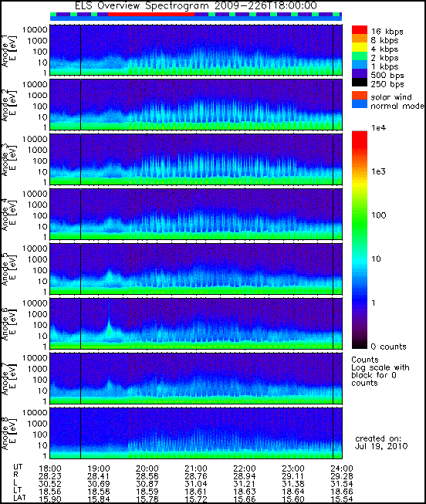The width and height of the screenshot is (426, 504).
Task: Click the L value '30.52'
Action: (x=50, y=484)
